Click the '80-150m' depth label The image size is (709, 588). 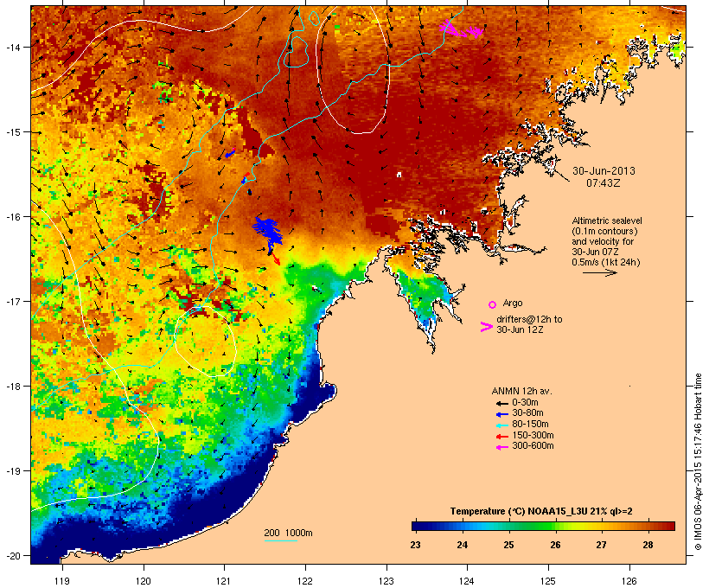[x=530, y=425]
